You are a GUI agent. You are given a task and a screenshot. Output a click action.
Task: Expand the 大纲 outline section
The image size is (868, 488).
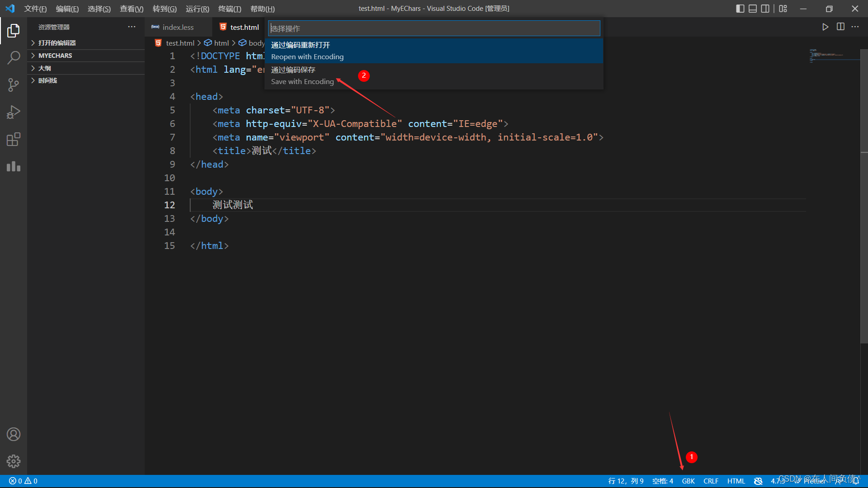pyautogui.click(x=45, y=68)
